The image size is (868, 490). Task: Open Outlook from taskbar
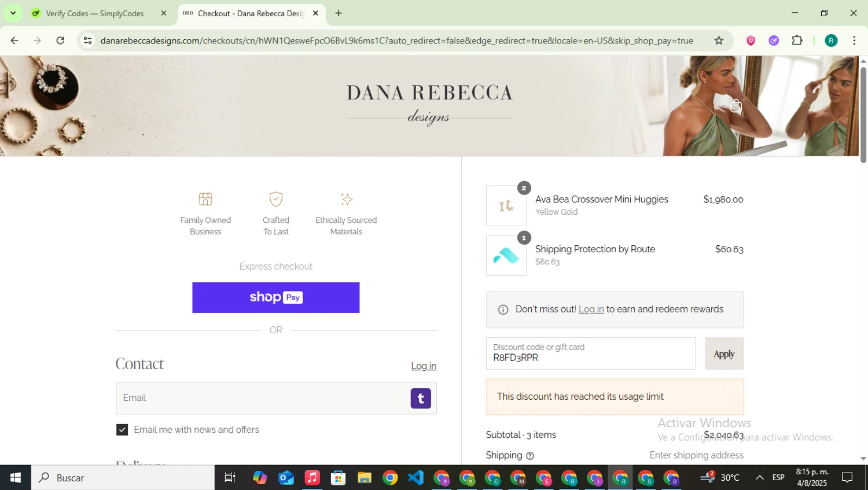click(286, 477)
